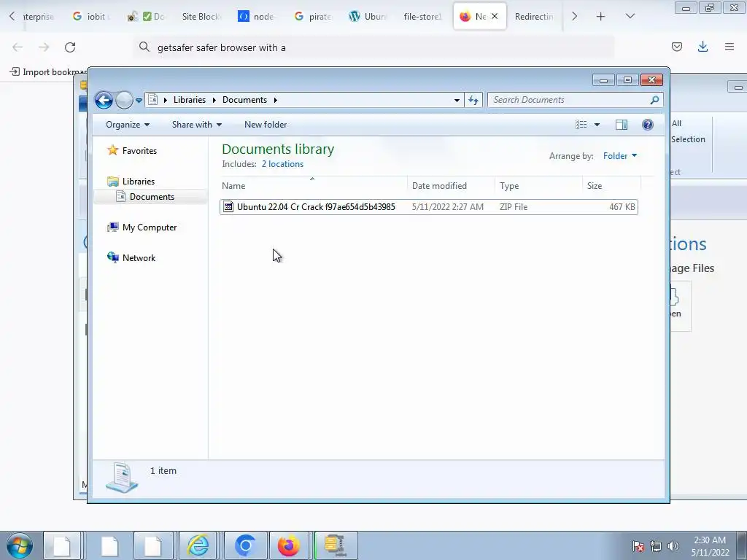Select the Ubuntu 22.04 Cr Crack ZIP file
Viewport: 747px width, 560px height.
pyautogui.click(x=428, y=207)
